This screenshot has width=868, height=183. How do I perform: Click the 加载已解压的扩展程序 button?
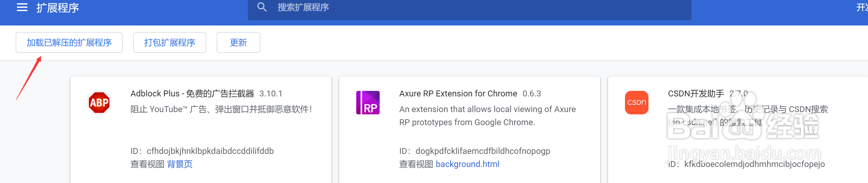(69, 42)
